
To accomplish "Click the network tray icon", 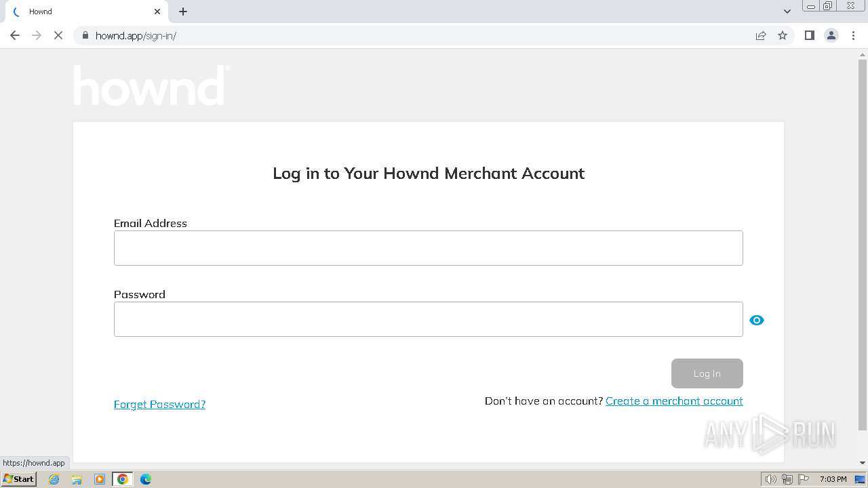I will tap(787, 479).
